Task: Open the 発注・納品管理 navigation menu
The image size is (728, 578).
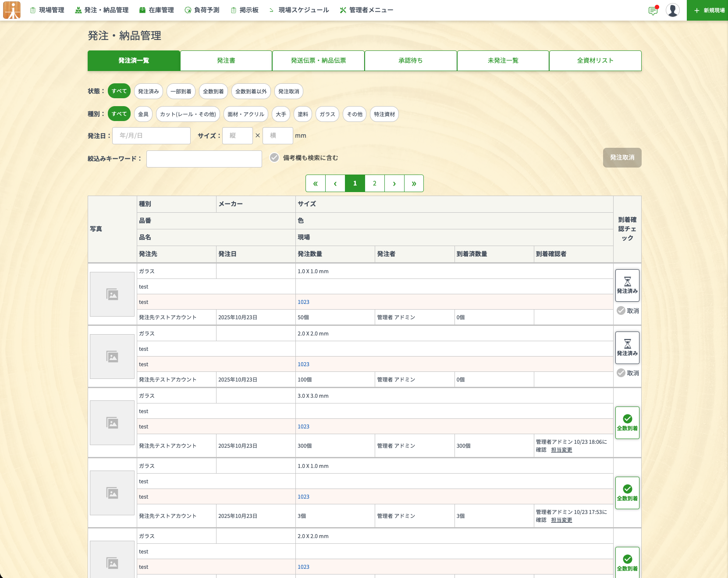Action: (x=102, y=10)
